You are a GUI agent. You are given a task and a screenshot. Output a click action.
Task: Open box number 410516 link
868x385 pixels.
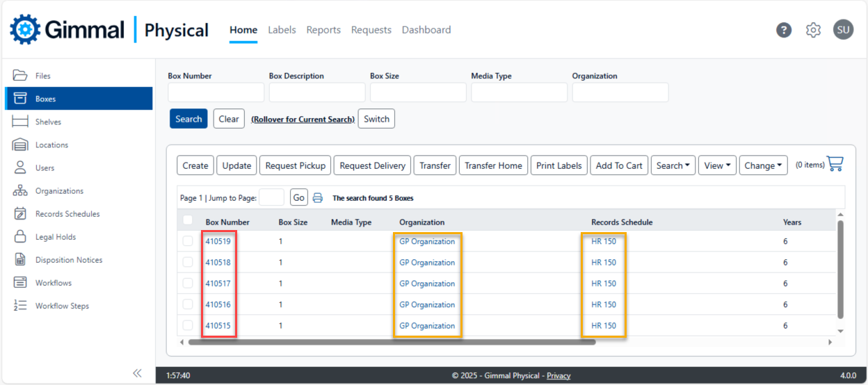coord(218,304)
